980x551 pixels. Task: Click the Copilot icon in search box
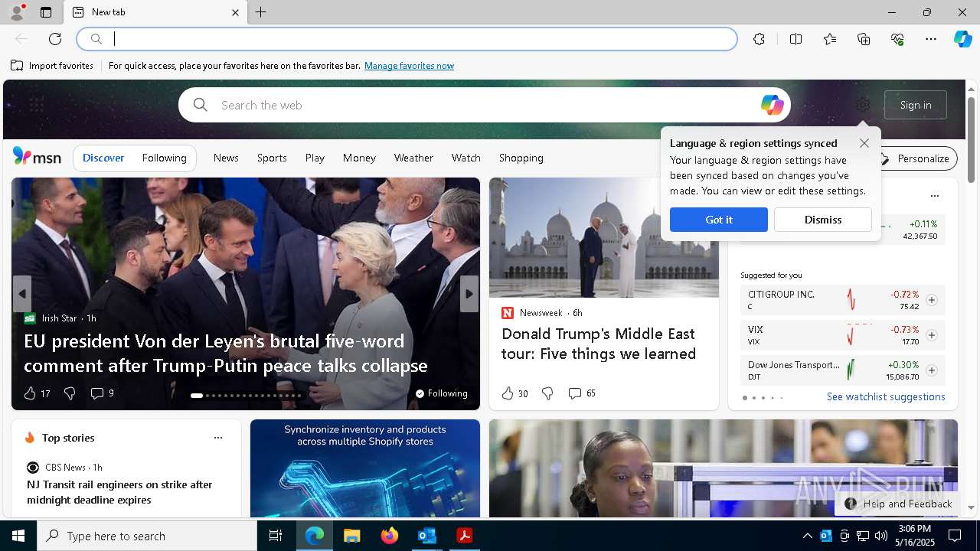[x=772, y=105]
